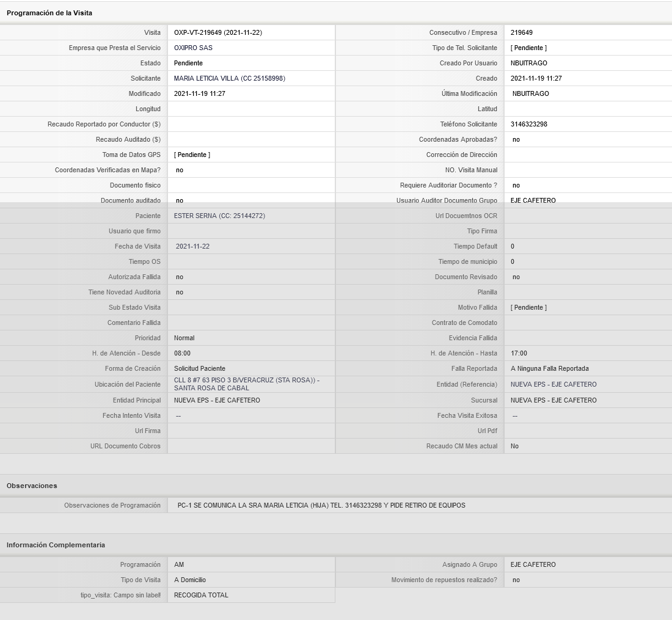The width and height of the screenshot is (672, 620).
Task: Click the Corrección de Dirección empty cell
Action: point(588,155)
